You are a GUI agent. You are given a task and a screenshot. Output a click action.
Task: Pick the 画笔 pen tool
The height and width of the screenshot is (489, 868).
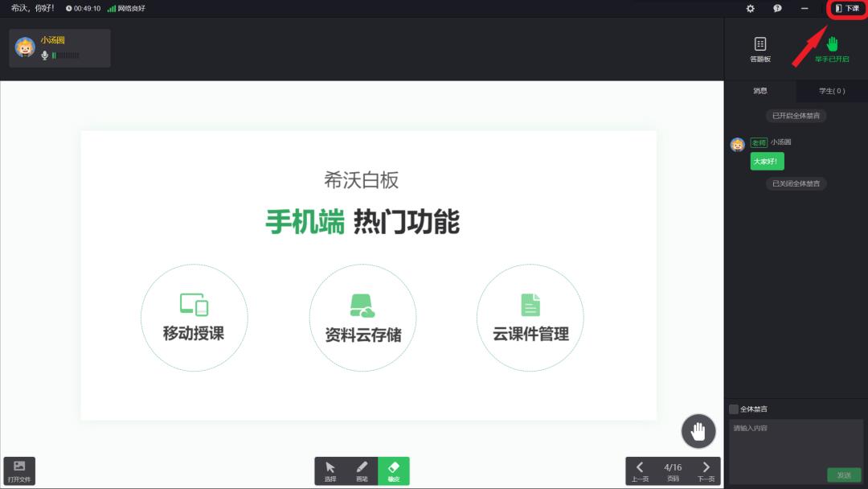(x=362, y=471)
